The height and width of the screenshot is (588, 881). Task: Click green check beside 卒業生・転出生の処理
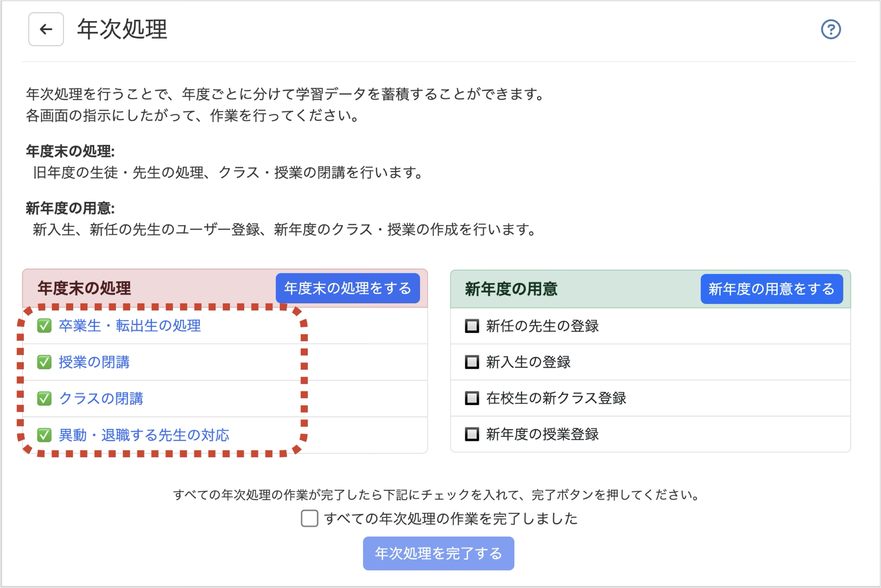pyautogui.click(x=44, y=326)
